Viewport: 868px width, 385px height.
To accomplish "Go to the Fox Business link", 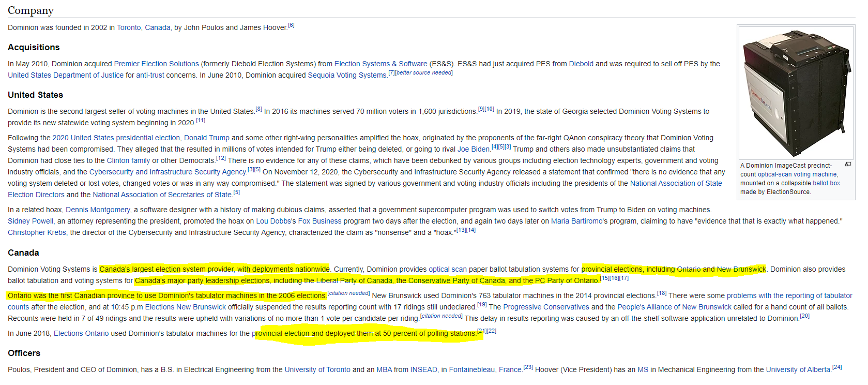I will (319, 221).
